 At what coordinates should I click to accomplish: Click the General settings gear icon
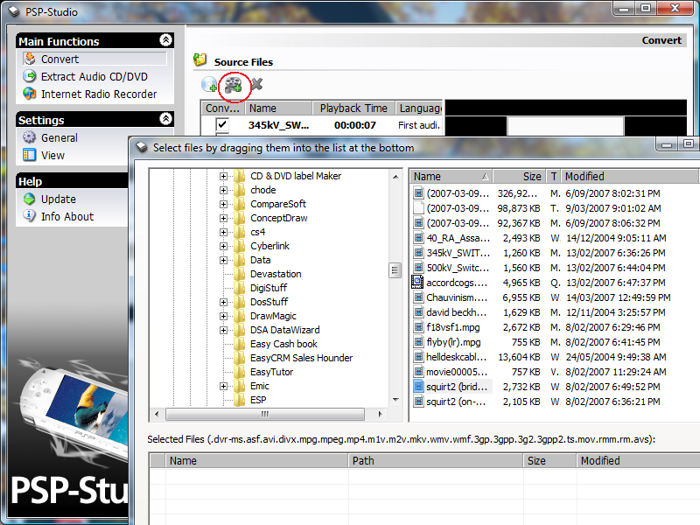point(29,138)
